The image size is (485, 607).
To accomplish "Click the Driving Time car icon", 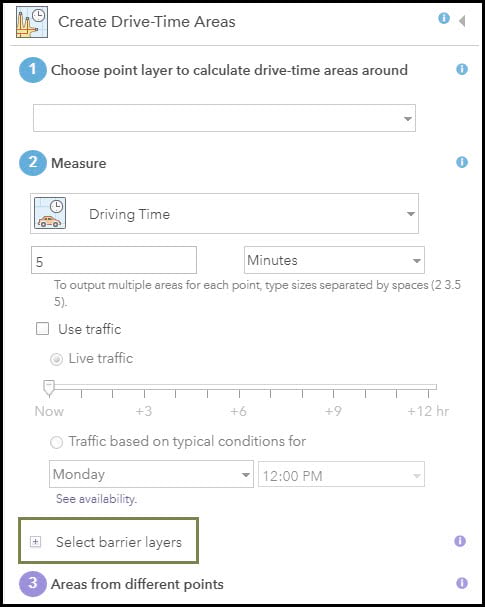I will 50,213.
